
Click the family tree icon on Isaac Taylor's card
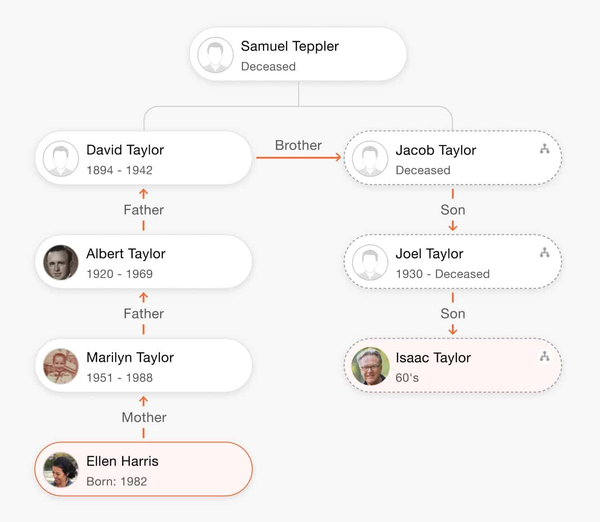(x=544, y=356)
